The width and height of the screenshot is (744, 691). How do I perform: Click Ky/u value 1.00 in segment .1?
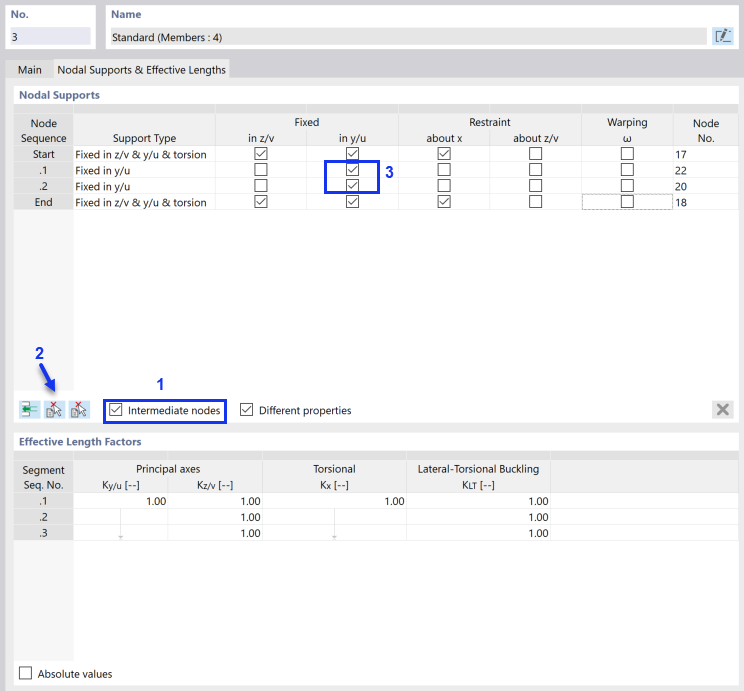pos(121,501)
